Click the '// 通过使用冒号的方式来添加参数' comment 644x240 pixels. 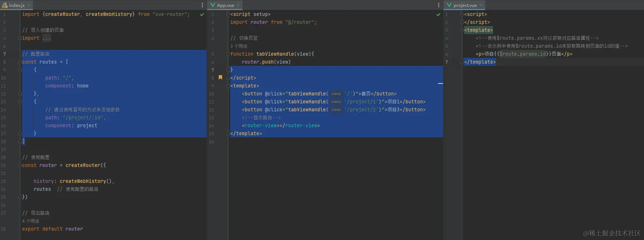tap(83, 110)
